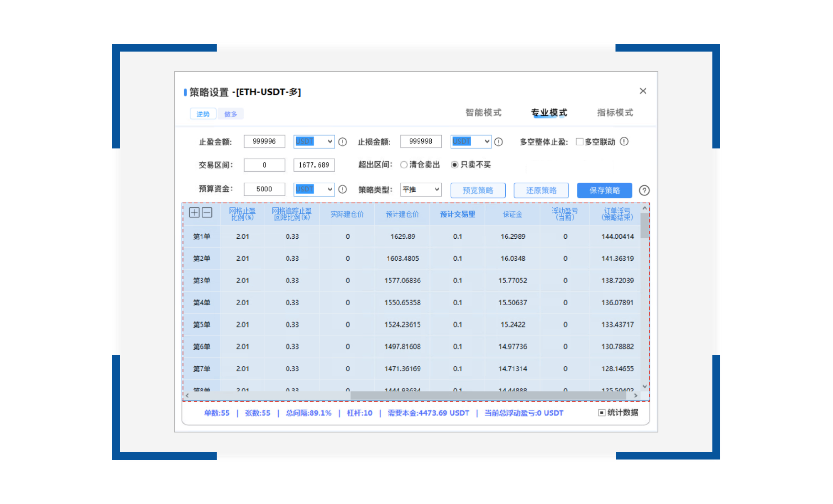Click the 预览策略 button
This screenshot has height=504, width=833.
coord(478,190)
